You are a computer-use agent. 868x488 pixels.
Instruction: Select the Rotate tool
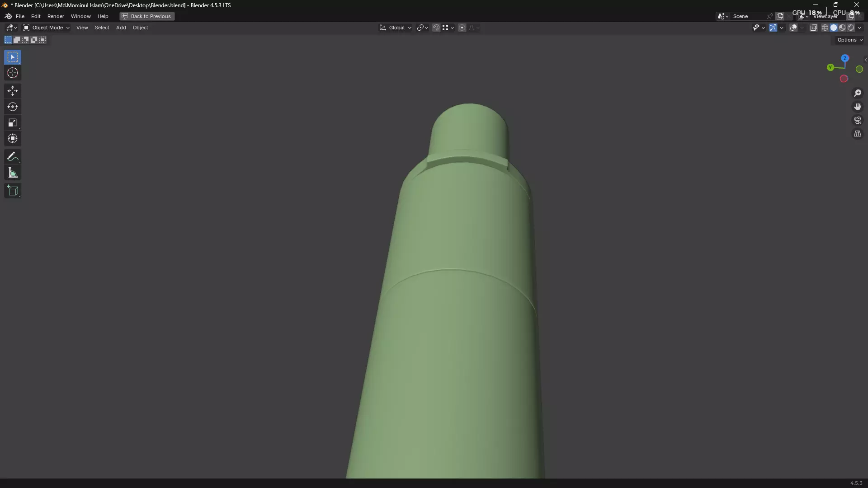pyautogui.click(x=13, y=107)
